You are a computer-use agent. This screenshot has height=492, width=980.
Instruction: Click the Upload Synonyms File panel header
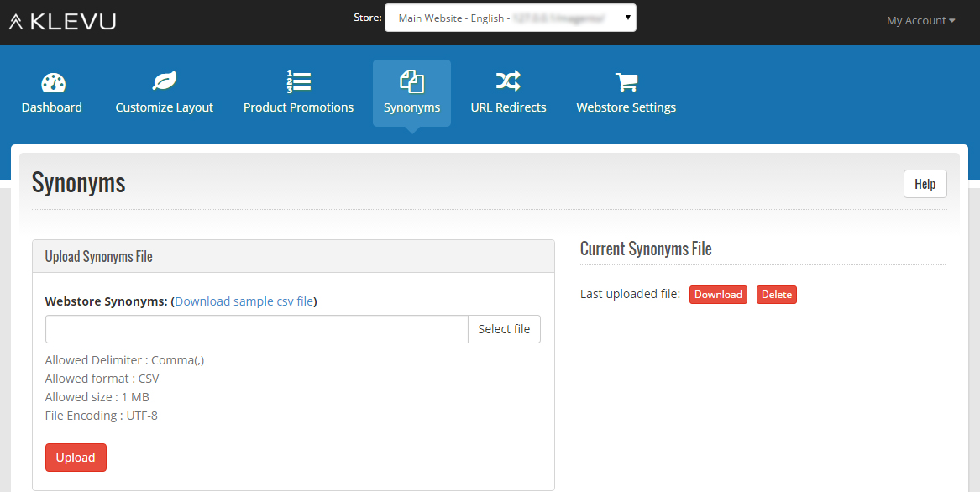click(293, 256)
